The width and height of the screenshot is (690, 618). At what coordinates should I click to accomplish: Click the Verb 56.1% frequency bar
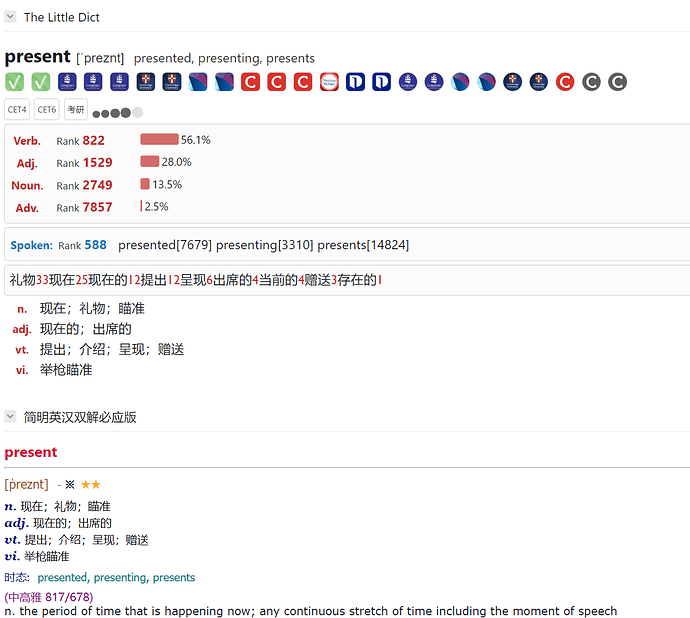tap(159, 140)
